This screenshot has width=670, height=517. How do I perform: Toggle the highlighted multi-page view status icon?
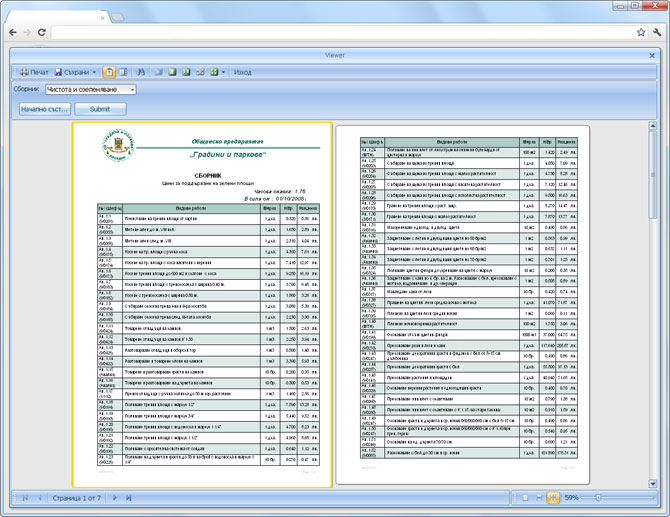coord(553,498)
